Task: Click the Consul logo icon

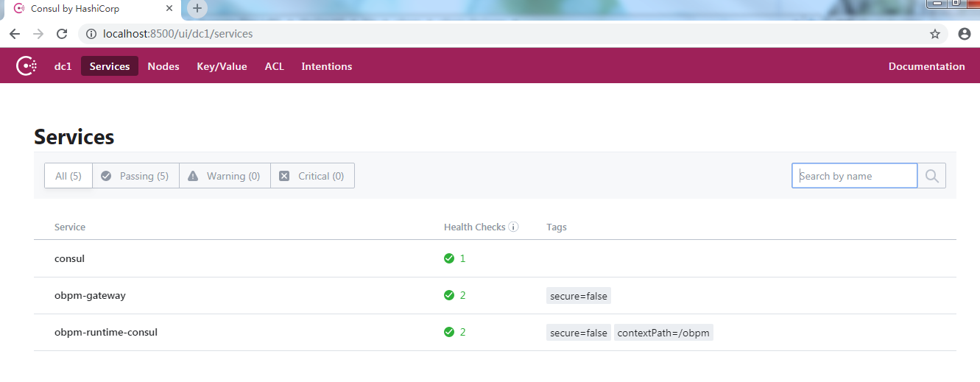Action: coord(27,66)
